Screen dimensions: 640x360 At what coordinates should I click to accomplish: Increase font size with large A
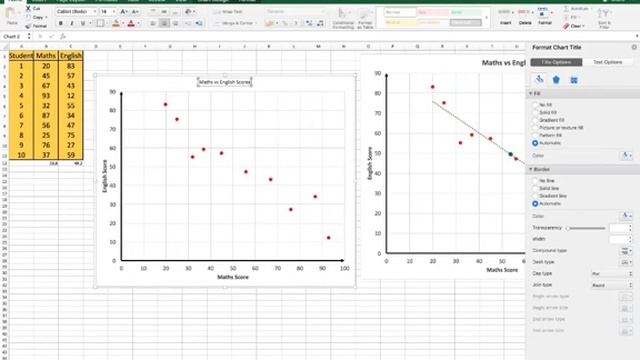click(x=124, y=12)
